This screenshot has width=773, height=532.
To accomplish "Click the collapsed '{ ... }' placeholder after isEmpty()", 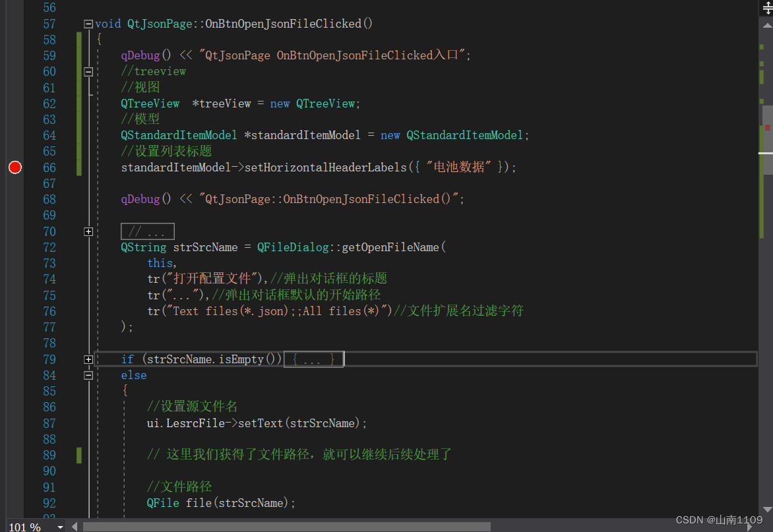I will (313, 359).
